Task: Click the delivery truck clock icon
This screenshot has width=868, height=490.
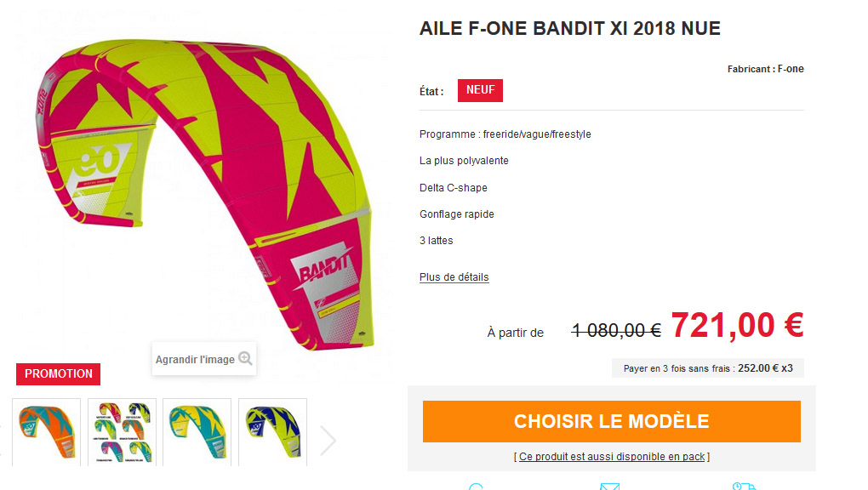Action: pyautogui.click(x=744, y=486)
